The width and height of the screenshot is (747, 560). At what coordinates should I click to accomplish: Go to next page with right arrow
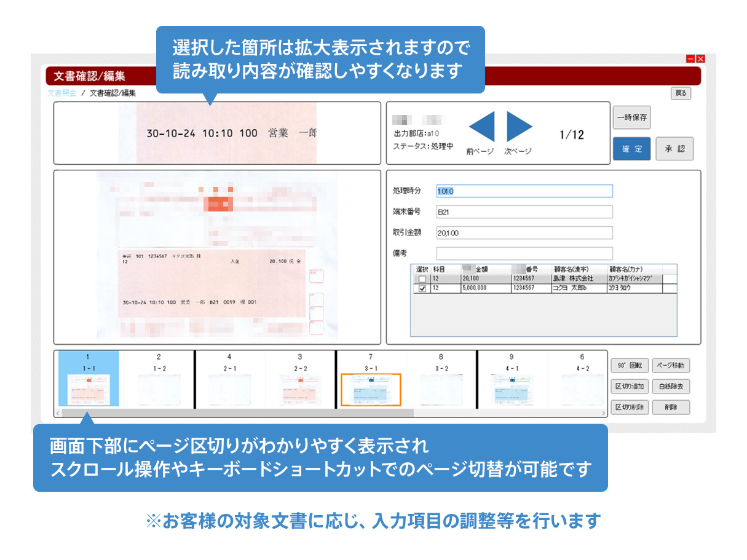tap(519, 128)
